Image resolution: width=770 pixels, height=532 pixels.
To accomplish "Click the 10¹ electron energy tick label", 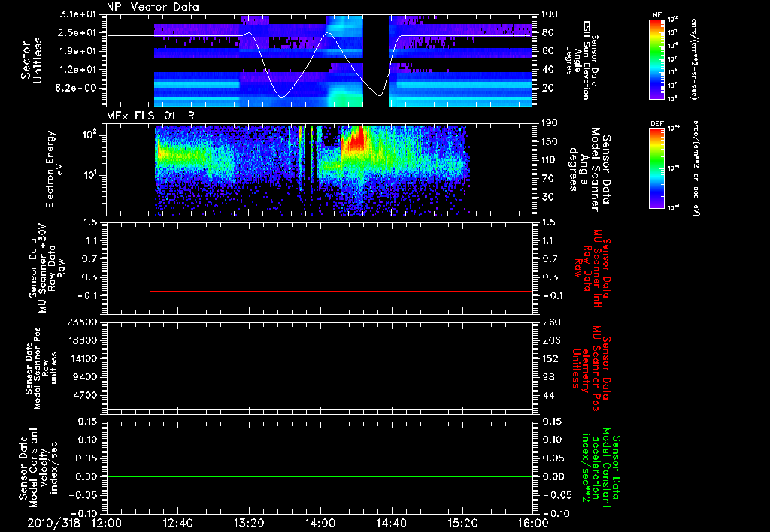I will [x=89, y=175].
